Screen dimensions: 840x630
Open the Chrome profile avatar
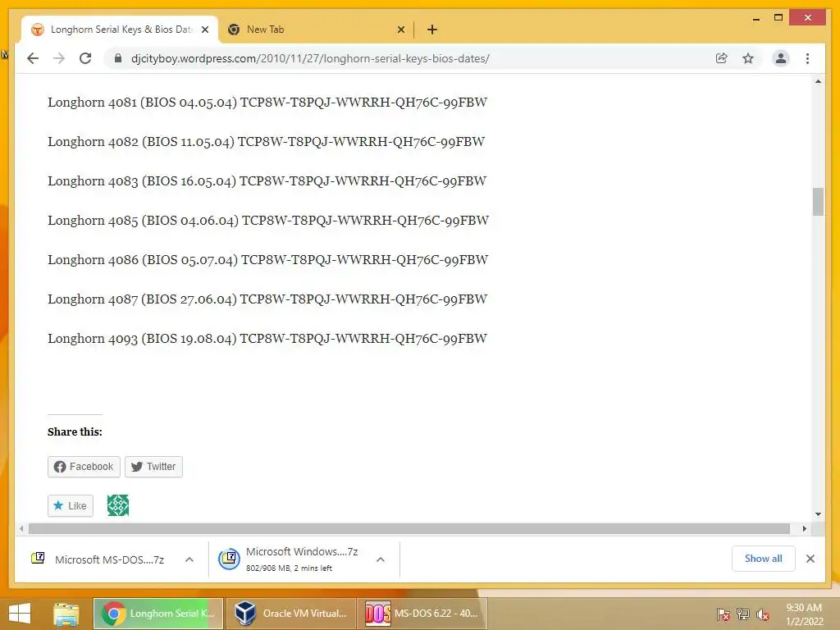tap(781, 58)
